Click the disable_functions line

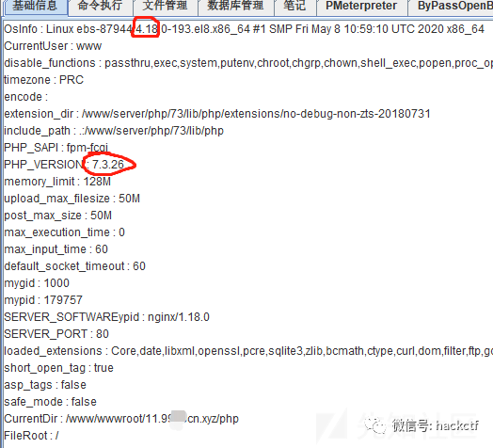click(x=248, y=63)
